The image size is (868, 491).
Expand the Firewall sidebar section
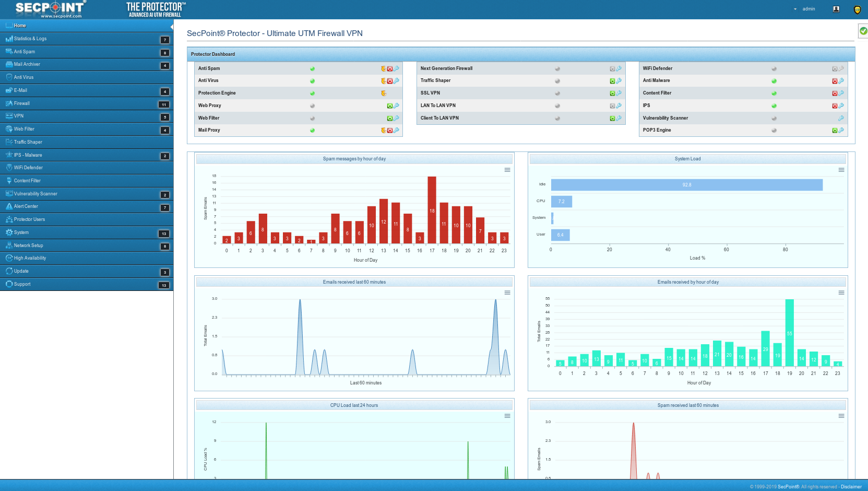[87, 103]
